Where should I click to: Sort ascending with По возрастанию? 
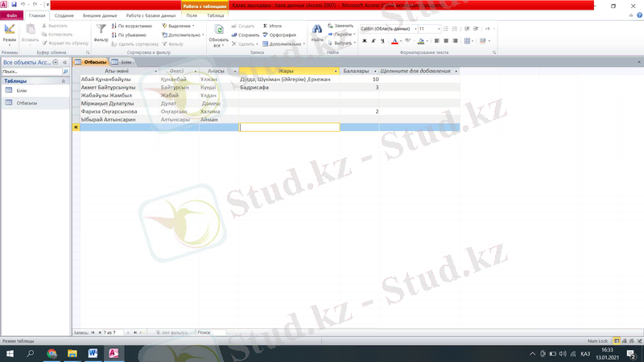click(x=132, y=26)
